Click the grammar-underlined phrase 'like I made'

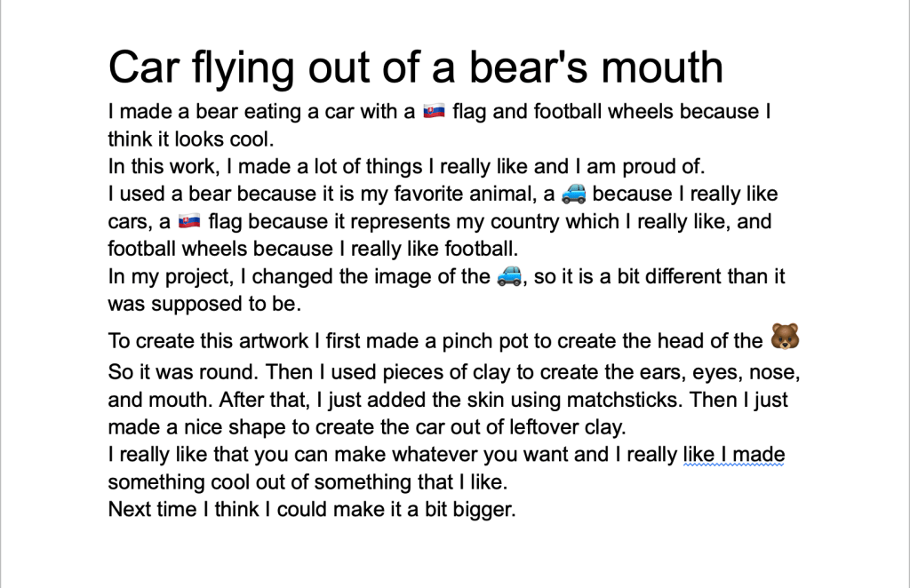coord(733,456)
